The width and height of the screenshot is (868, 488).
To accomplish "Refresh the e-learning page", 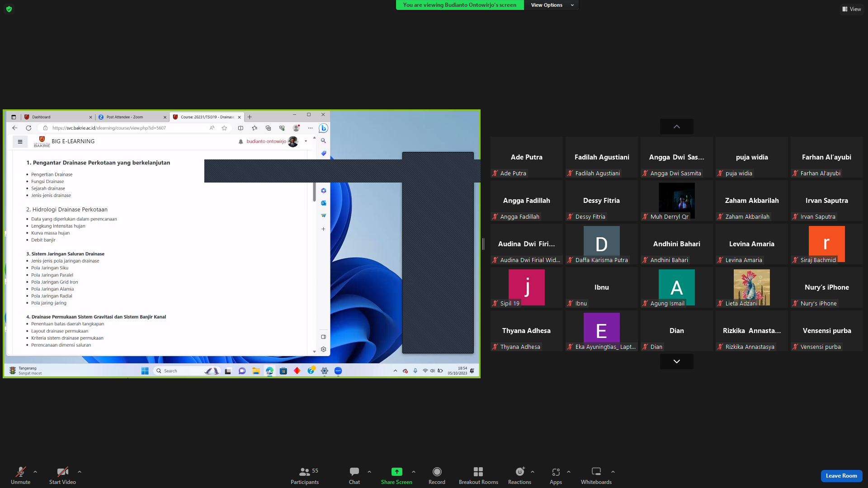I will 28,128.
